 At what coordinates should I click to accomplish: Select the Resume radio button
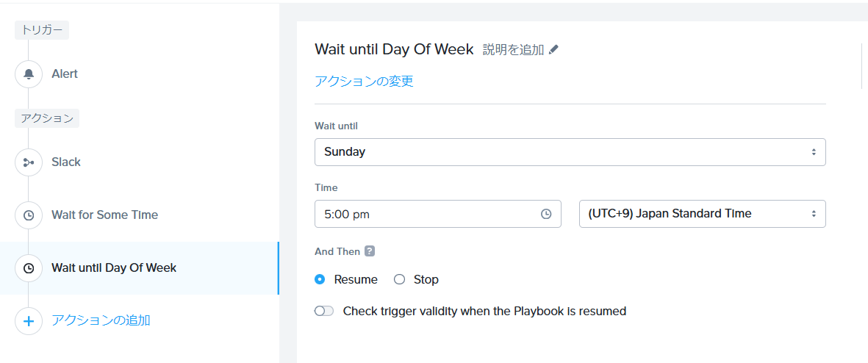click(320, 279)
